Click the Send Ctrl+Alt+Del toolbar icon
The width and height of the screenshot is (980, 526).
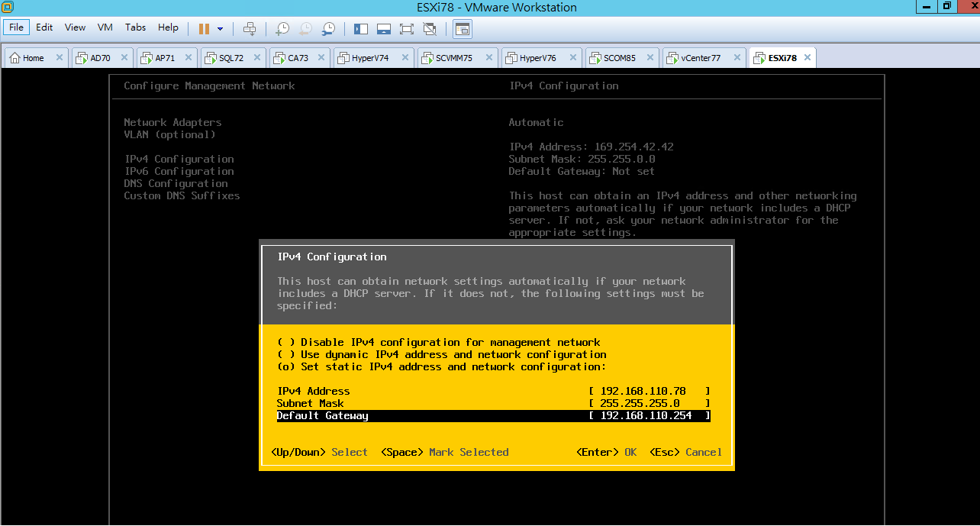(250, 29)
